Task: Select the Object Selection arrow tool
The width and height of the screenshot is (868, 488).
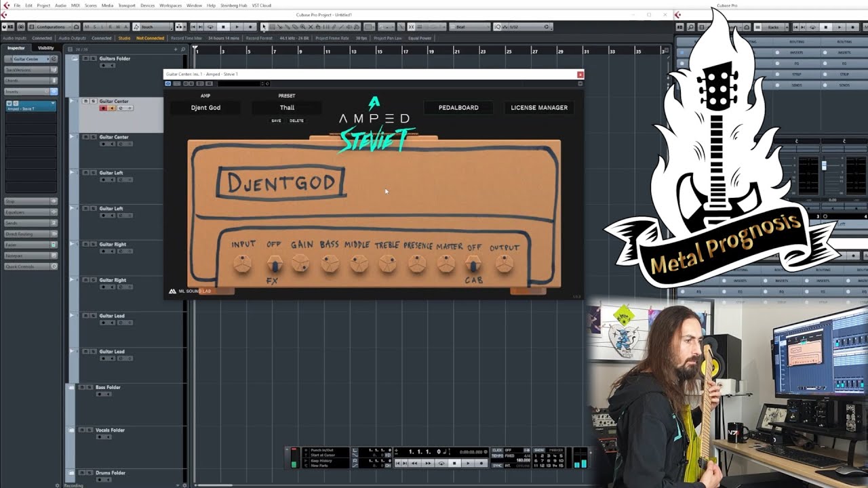Action: pyautogui.click(x=264, y=27)
